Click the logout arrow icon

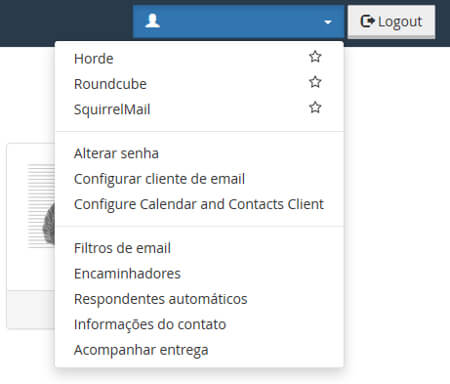(x=367, y=21)
